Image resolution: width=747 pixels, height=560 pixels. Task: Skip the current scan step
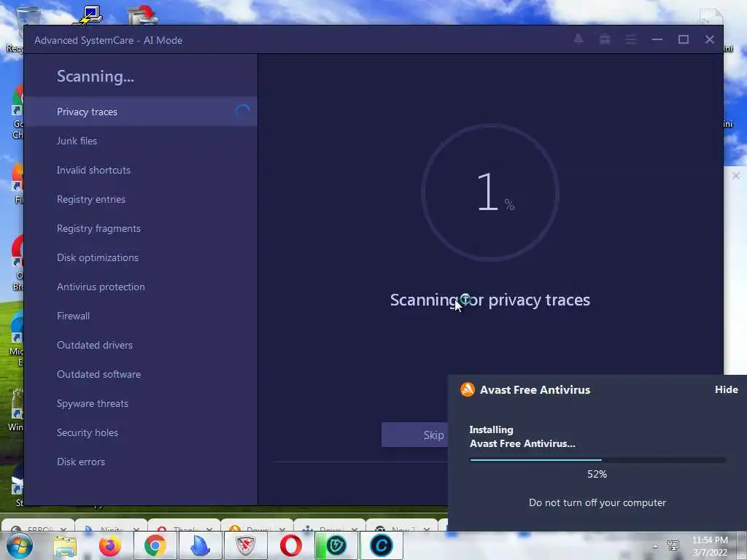coord(415,435)
